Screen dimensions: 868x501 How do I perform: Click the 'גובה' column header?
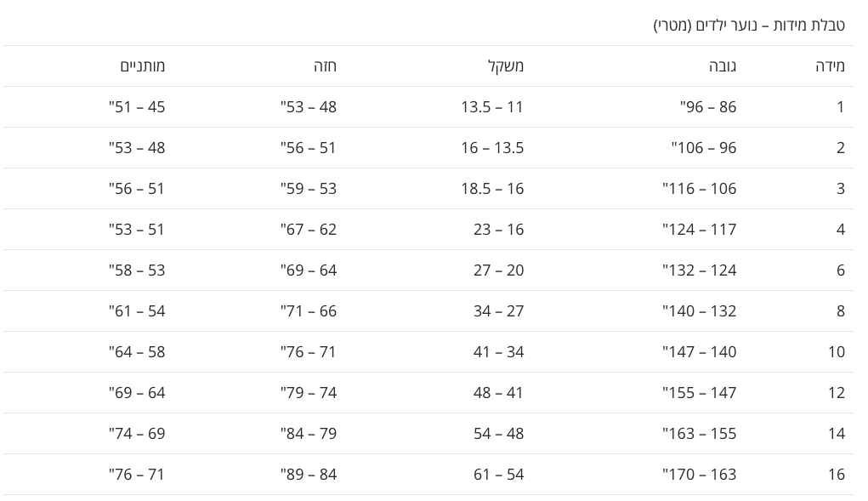click(x=723, y=65)
